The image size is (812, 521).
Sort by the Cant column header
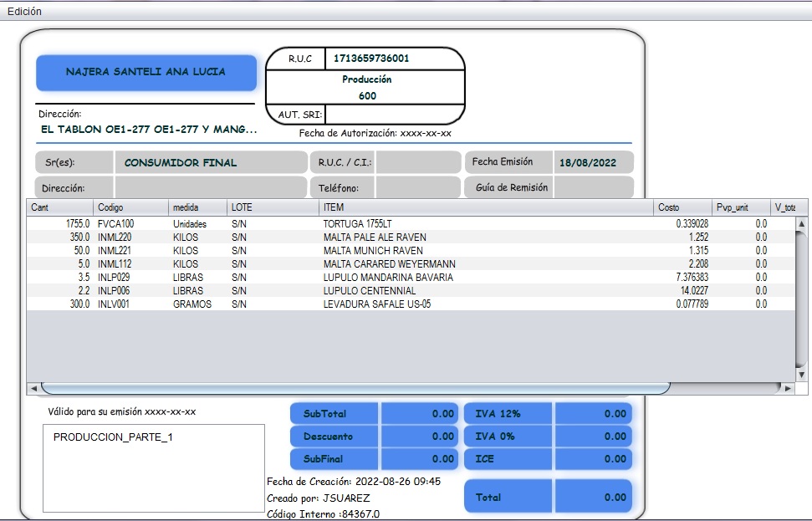point(59,207)
